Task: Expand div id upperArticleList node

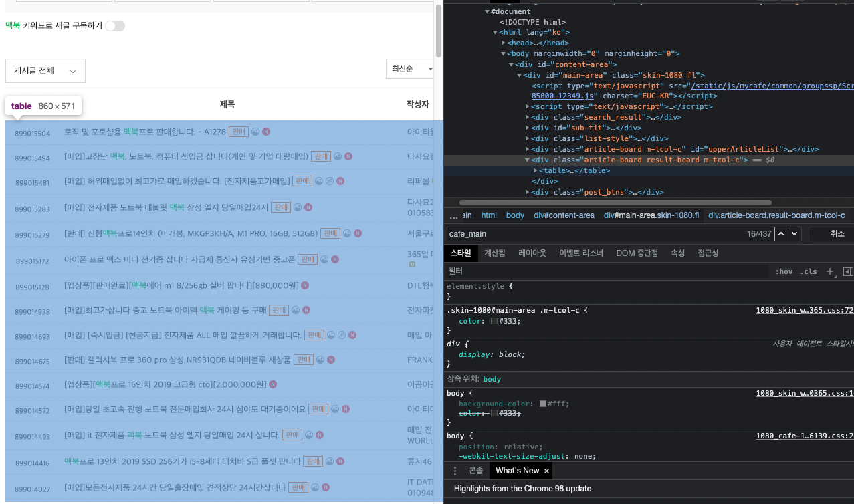Action: 527,149
